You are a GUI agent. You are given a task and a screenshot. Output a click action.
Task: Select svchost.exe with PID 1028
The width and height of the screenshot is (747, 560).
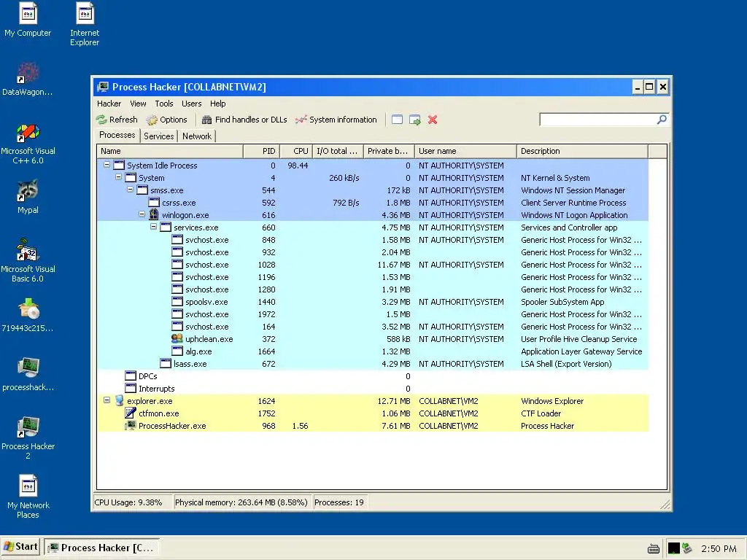click(x=372, y=264)
